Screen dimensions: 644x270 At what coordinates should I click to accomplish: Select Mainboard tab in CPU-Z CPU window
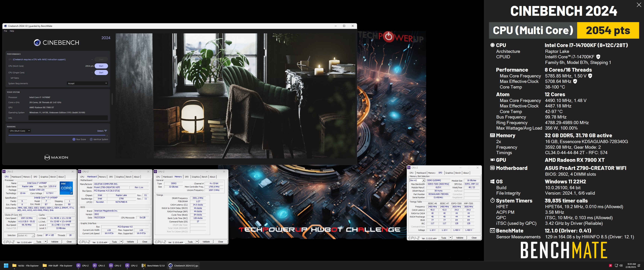click(x=16, y=177)
